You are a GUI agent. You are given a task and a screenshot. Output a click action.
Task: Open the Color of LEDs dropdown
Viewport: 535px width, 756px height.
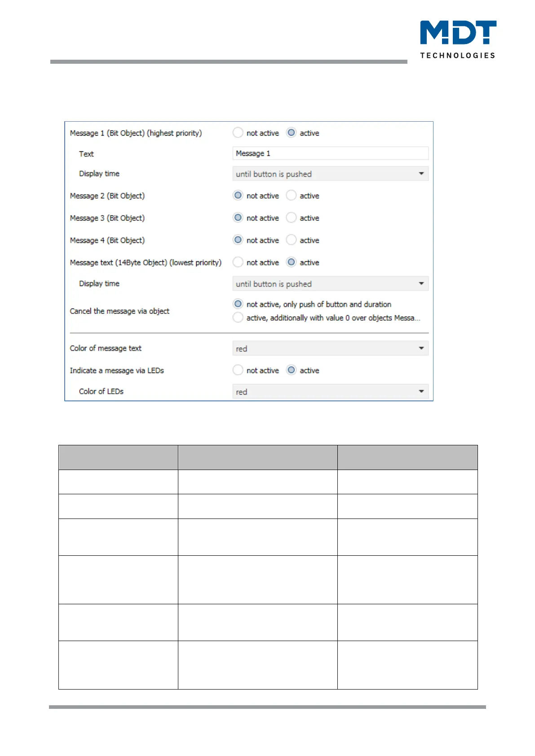click(330, 391)
